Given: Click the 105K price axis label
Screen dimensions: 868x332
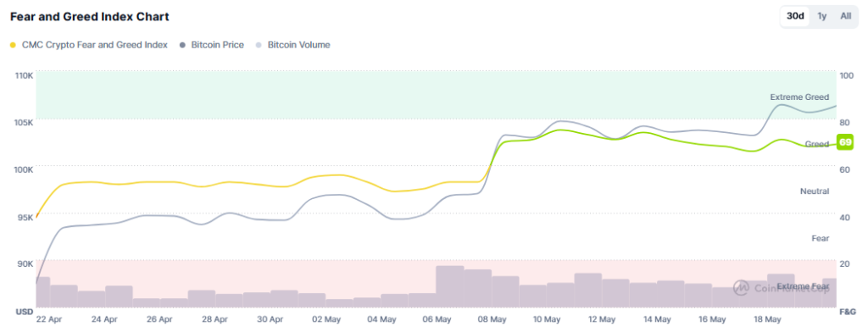Looking at the screenshot, I should (x=25, y=122).
